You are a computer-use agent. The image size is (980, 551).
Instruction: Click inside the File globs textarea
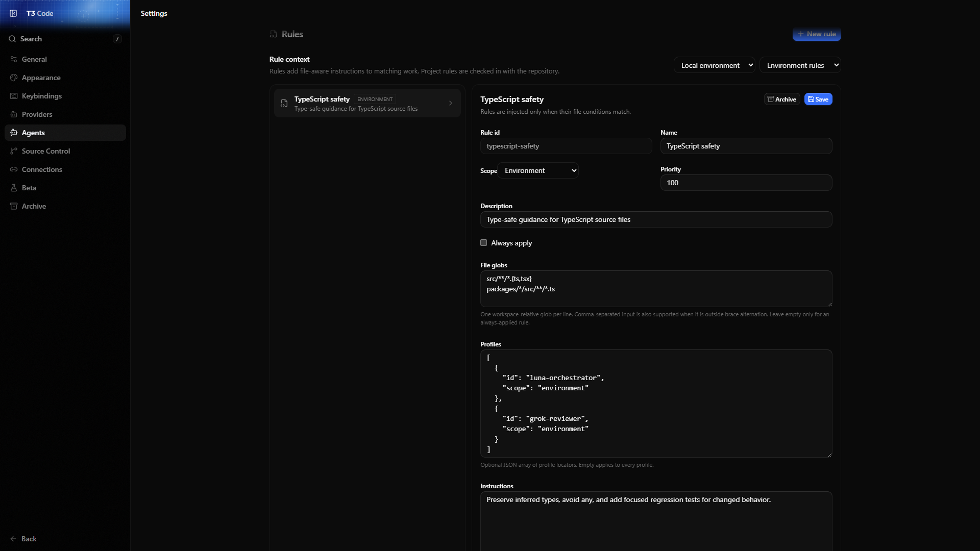click(656, 289)
